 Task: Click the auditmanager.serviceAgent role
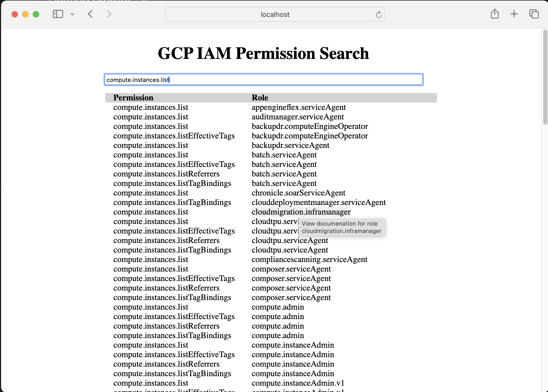(x=298, y=117)
